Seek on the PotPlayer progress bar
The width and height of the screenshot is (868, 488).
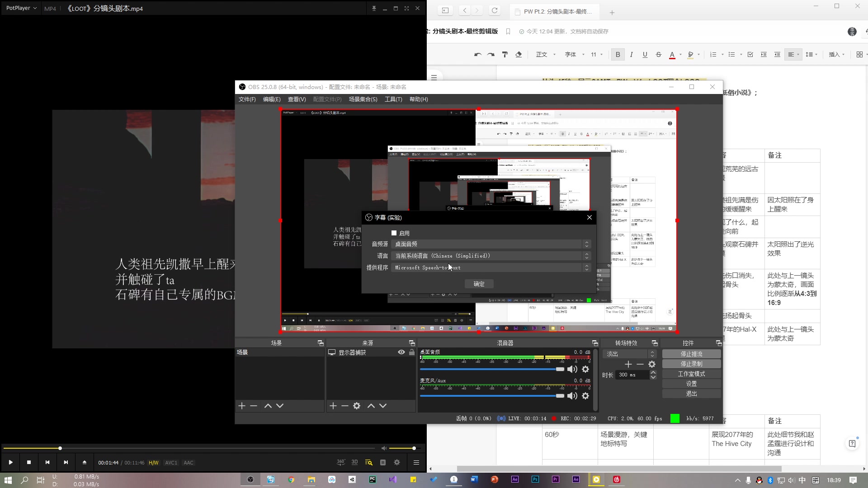coord(190,448)
